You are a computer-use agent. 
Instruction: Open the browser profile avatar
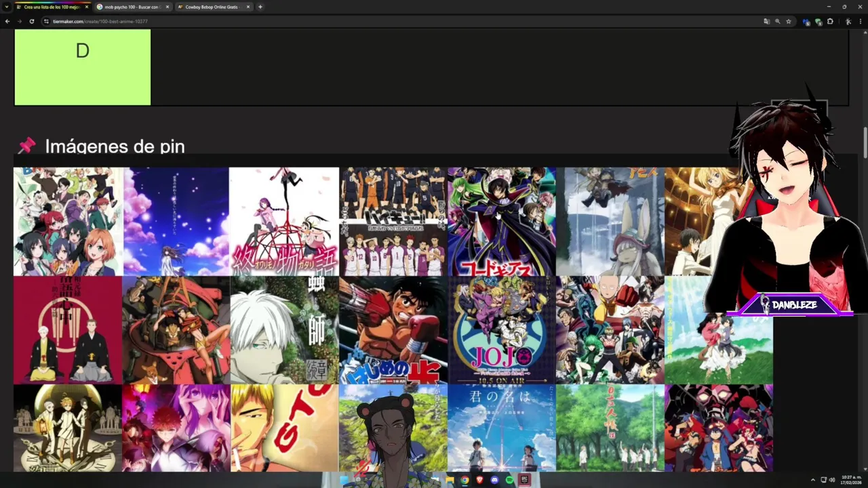(x=848, y=21)
